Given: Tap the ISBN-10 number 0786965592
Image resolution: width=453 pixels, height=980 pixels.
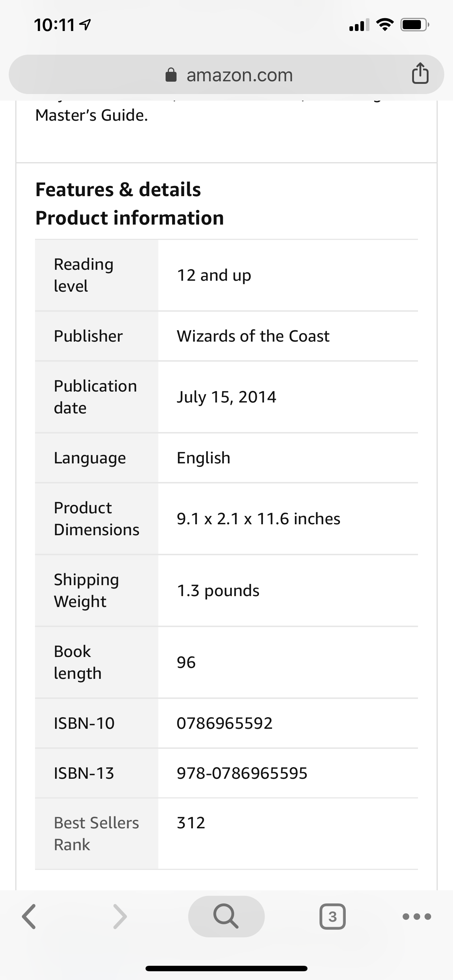Looking at the screenshot, I should (225, 723).
